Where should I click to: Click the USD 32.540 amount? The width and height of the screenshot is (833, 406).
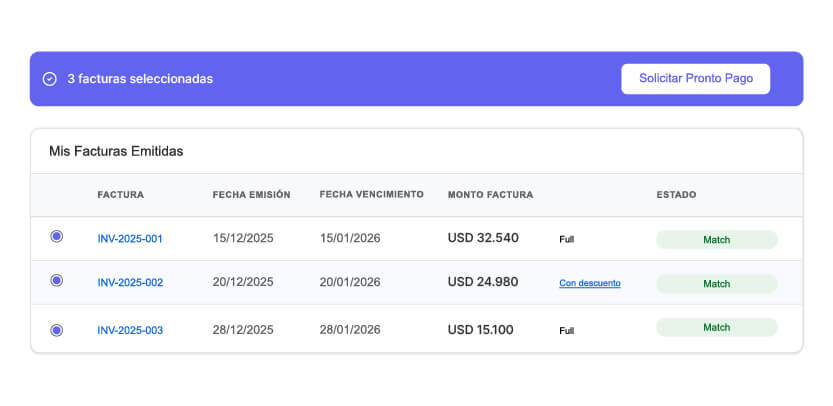click(483, 238)
